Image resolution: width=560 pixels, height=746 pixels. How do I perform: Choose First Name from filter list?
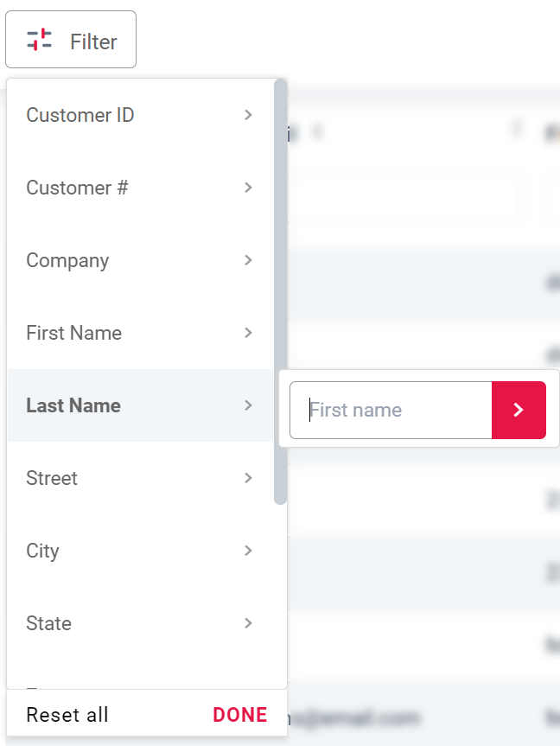tap(73, 333)
